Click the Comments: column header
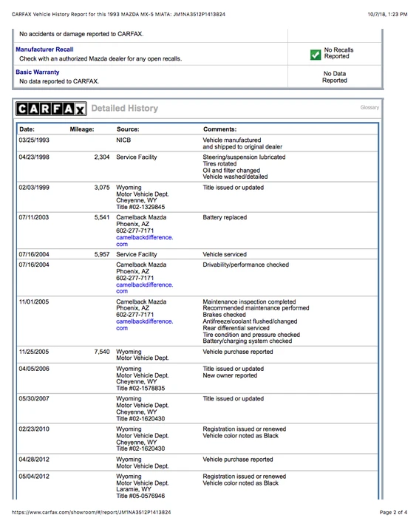Viewport: 419px width, 532px height. coord(220,129)
